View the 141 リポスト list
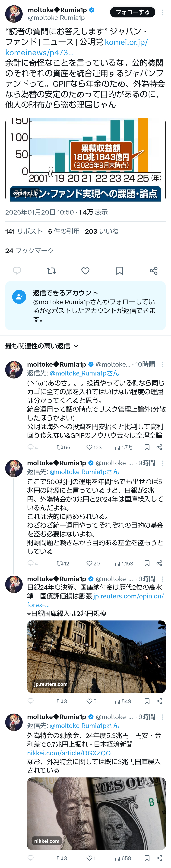 click(x=24, y=231)
